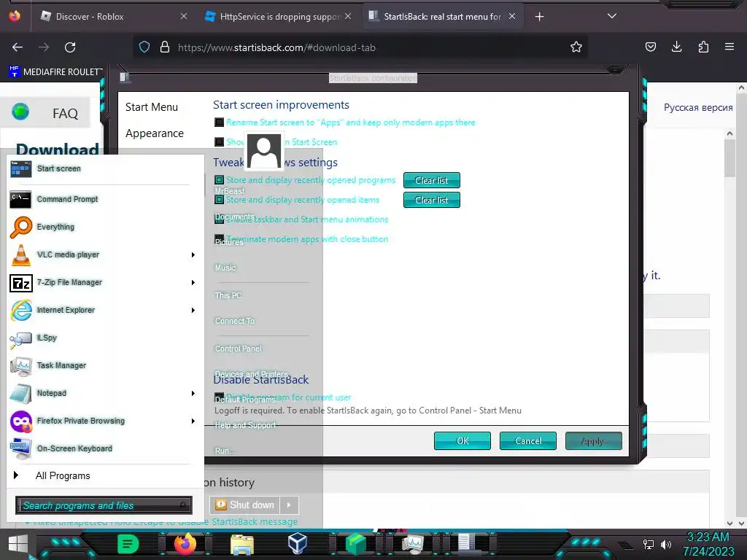Open Run... from start menu
The width and height of the screenshot is (747, 560).
225,451
